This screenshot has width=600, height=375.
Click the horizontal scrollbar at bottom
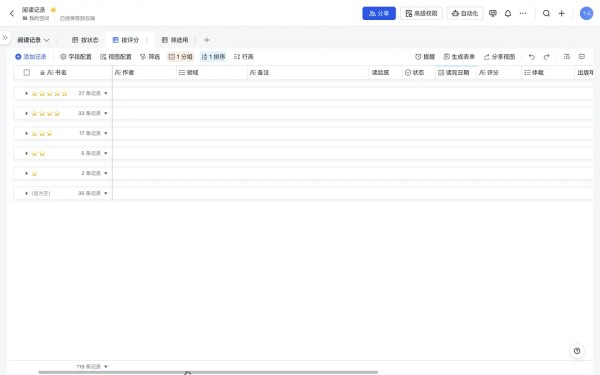click(x=208, y=372)
